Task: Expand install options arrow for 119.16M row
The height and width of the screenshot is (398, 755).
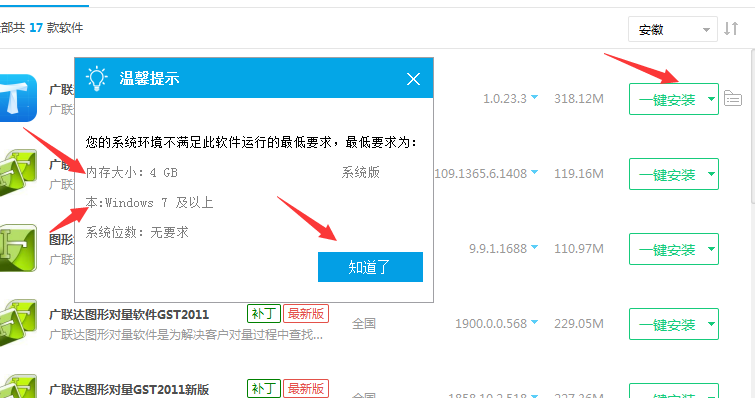Action: (711, 174)
